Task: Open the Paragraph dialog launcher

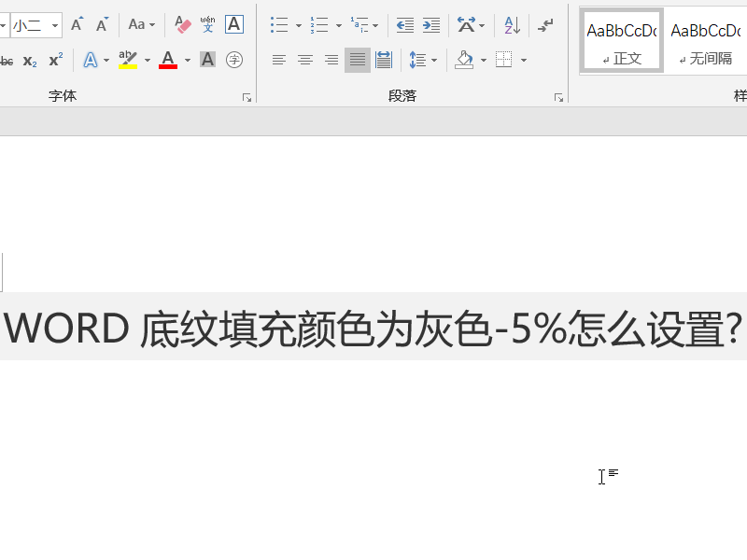Action: [558, 98]
